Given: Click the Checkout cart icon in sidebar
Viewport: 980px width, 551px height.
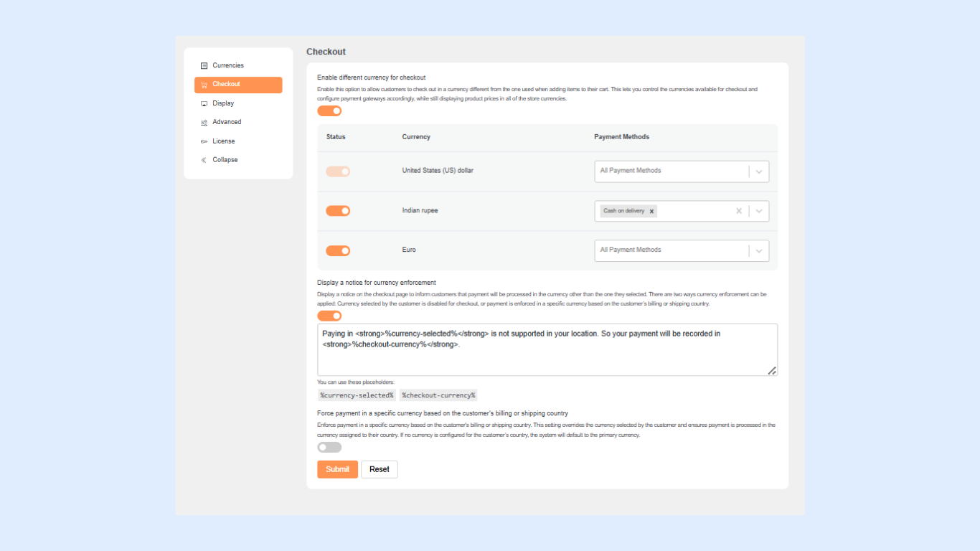Looking at the screenshot, I should pos(204,85).
